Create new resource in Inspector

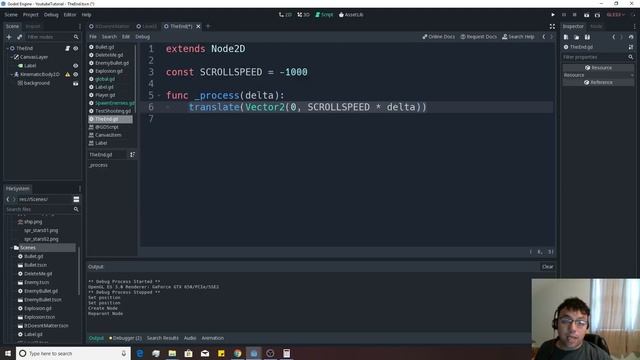click(566, 37)
